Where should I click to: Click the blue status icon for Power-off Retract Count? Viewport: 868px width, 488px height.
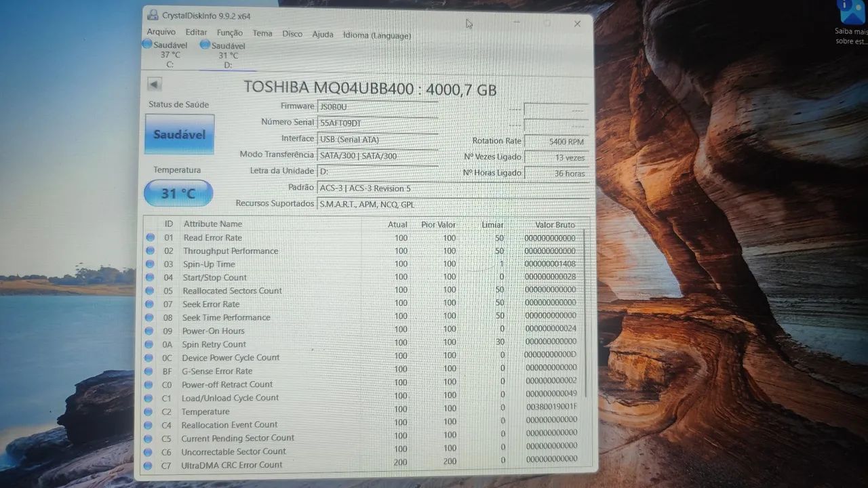tap(149, 384)
